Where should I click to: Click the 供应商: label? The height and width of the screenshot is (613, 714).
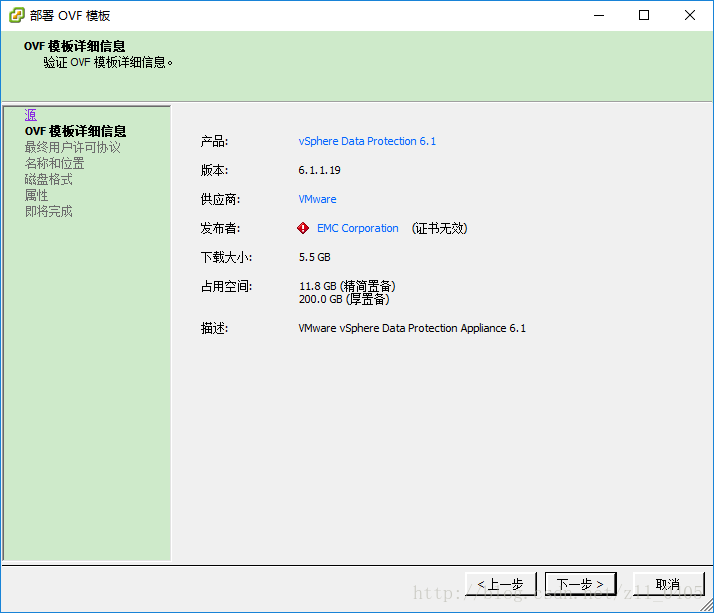(220, 199)
